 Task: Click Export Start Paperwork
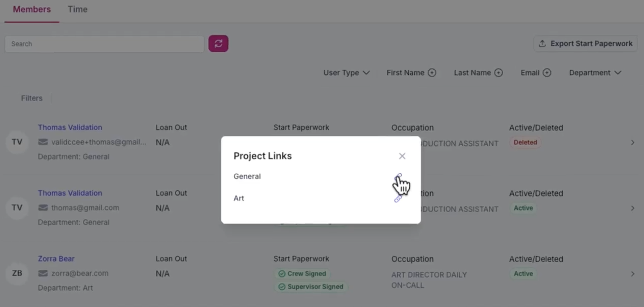pos(585,43)
